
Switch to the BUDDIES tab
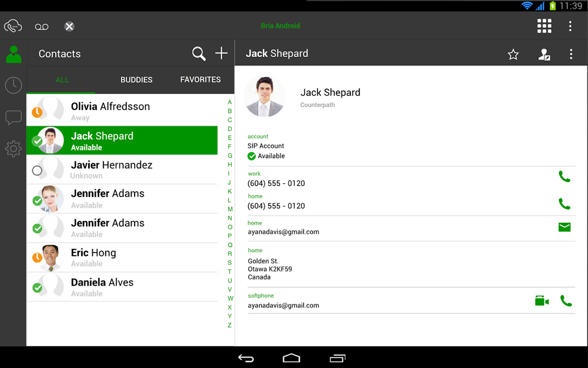coord(136,80)
